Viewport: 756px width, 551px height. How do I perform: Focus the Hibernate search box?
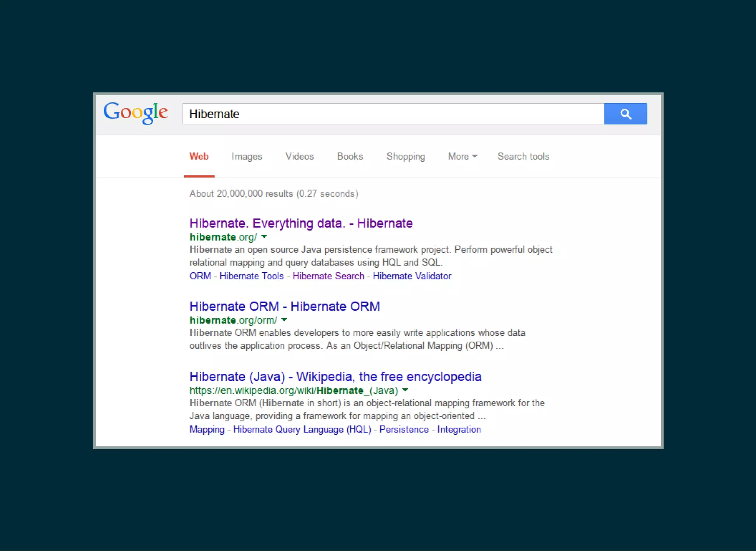393,114
